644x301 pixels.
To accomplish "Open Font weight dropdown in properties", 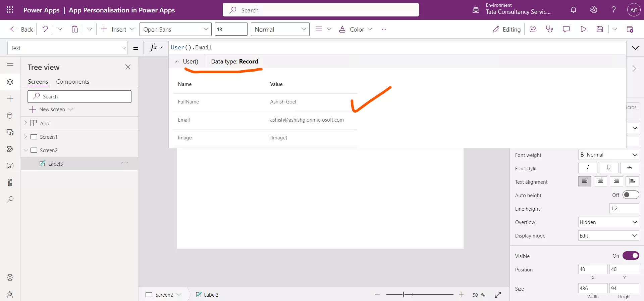I will pos(608,155).
